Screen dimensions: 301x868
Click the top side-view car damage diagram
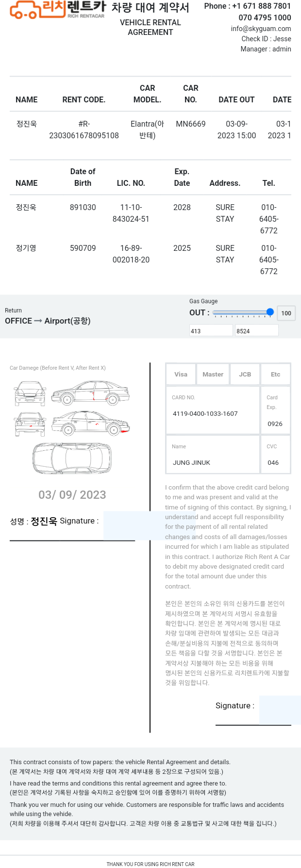tap(91, 393)
